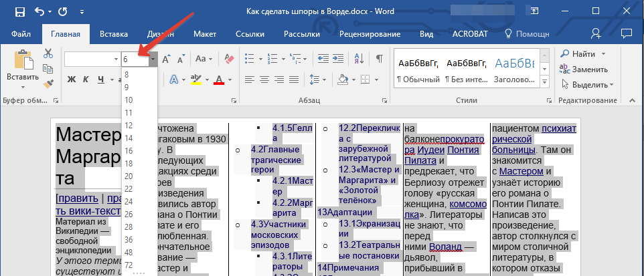Click the Cut (scissors) icon
Viewport: 644px width, 276px height.
pyautogui.click(x=48, y=53)
